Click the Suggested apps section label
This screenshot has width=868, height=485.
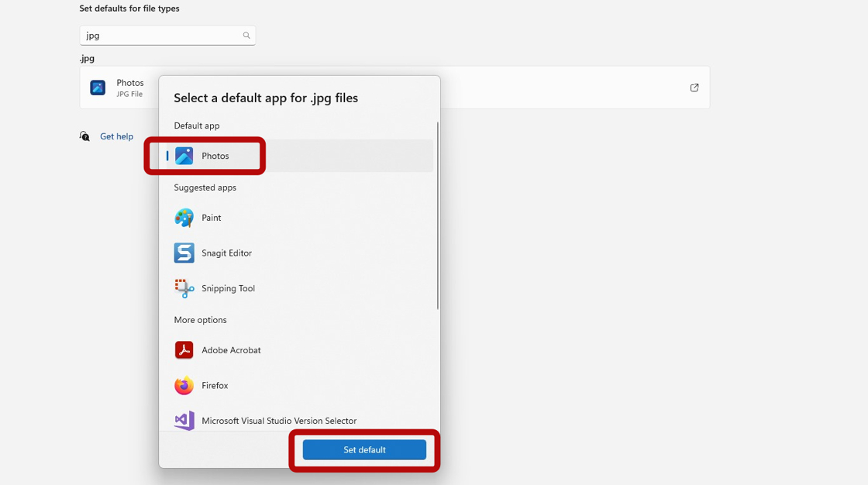point(205,187)
